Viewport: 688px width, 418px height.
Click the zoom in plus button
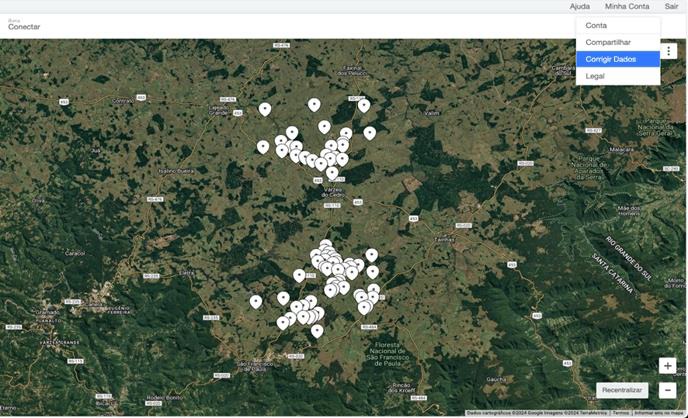[667, 367]
